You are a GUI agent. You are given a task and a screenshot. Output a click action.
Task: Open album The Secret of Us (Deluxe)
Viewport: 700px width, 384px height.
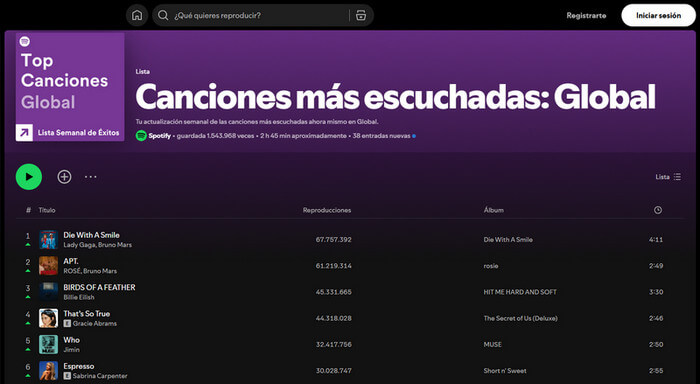click(521, 318)
